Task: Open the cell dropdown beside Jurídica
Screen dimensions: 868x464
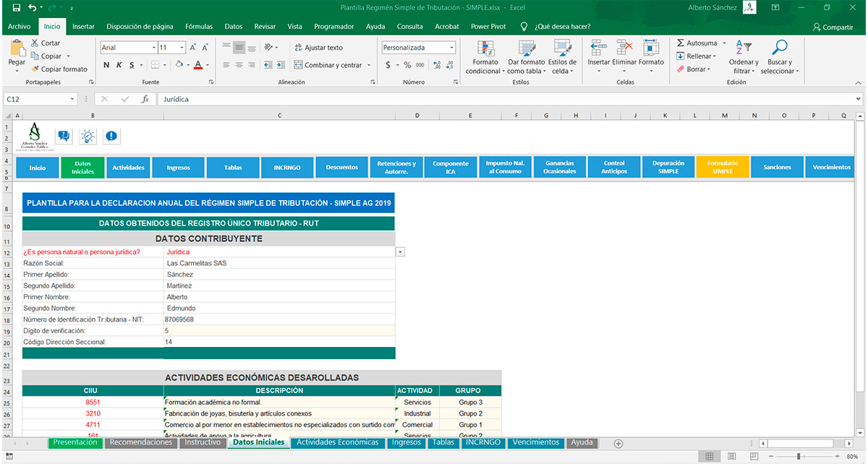Action: 400,252
